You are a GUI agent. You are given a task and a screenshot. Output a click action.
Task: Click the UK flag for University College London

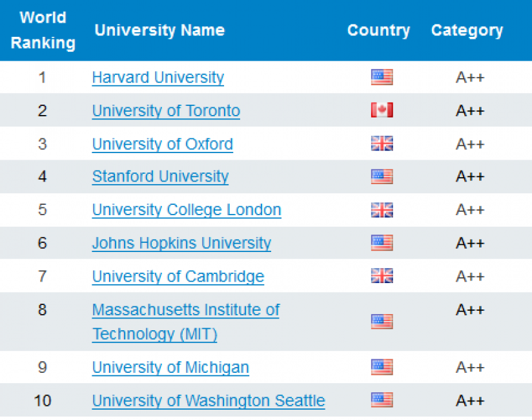[x=382, y=210]
